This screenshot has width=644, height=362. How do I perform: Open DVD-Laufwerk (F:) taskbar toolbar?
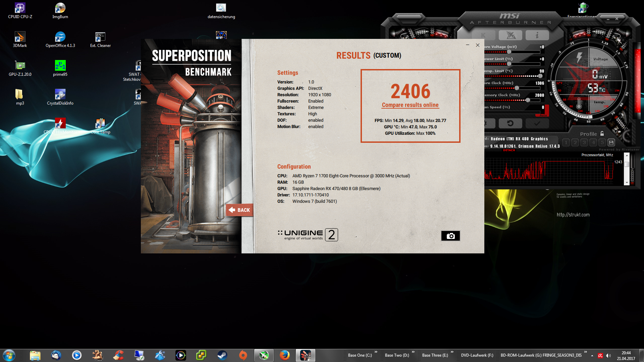pos(477,355)
